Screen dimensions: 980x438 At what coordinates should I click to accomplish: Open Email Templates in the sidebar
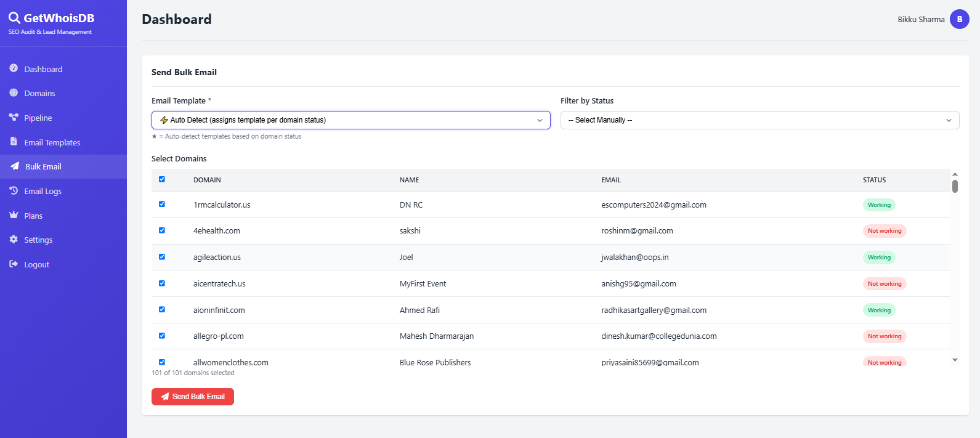point(63,142)
